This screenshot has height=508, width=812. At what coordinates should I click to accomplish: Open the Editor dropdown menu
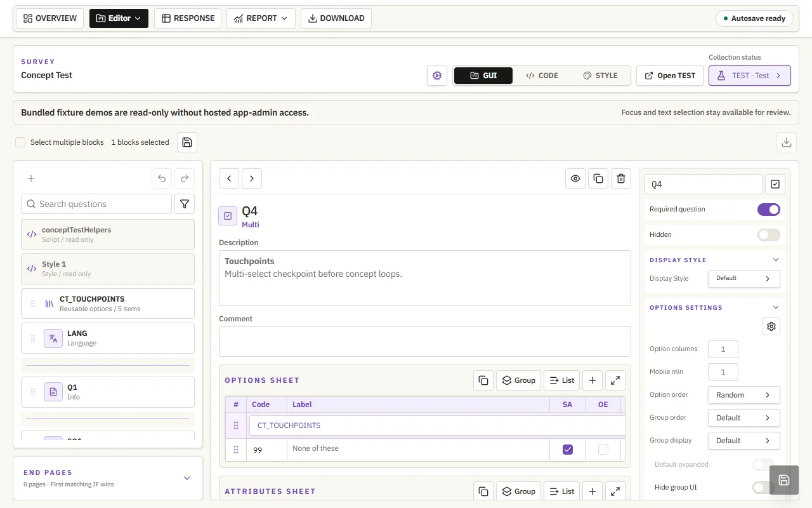click(x=119, y=18)
